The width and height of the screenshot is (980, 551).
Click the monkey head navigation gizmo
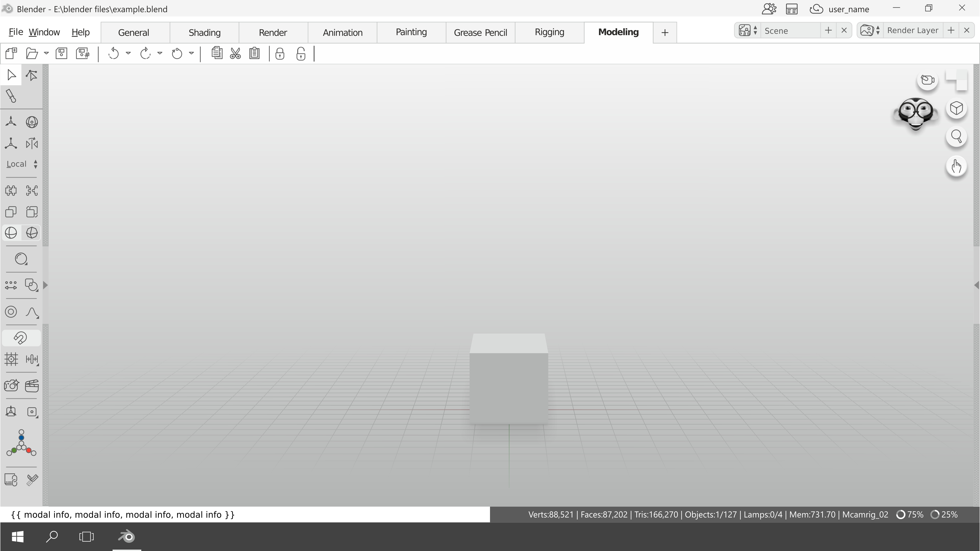pyautogui.click(x=915, y=114)
